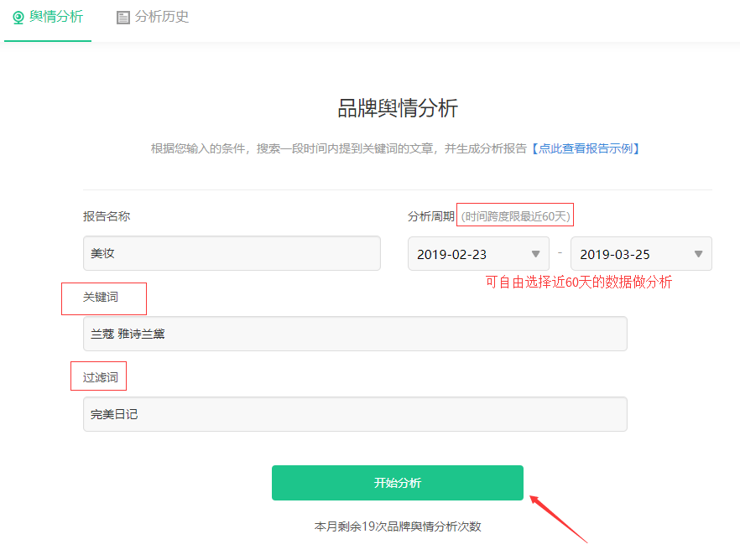Click the green 开始分析 button

coord(398,483)
